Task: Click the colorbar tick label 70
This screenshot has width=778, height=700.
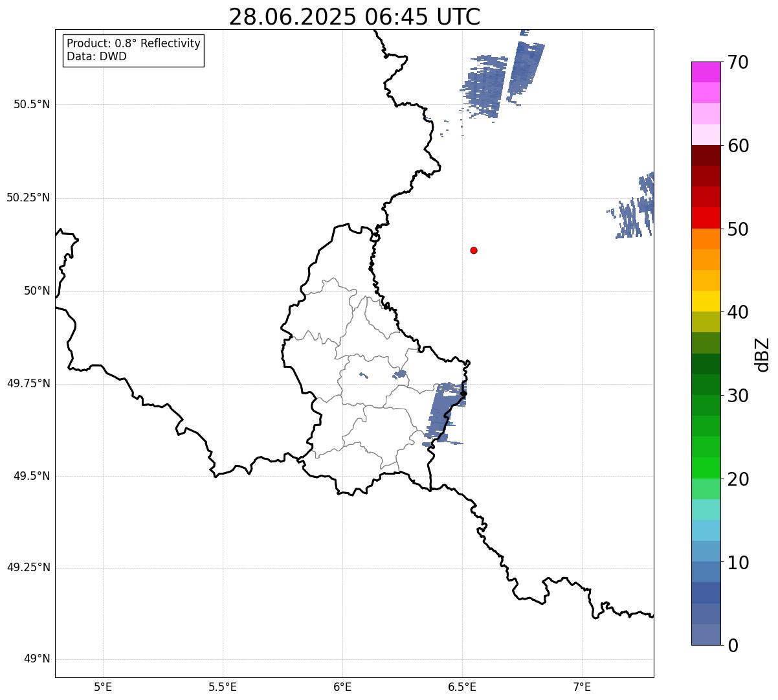Action: pyautogui.click(x=738, y=62)
